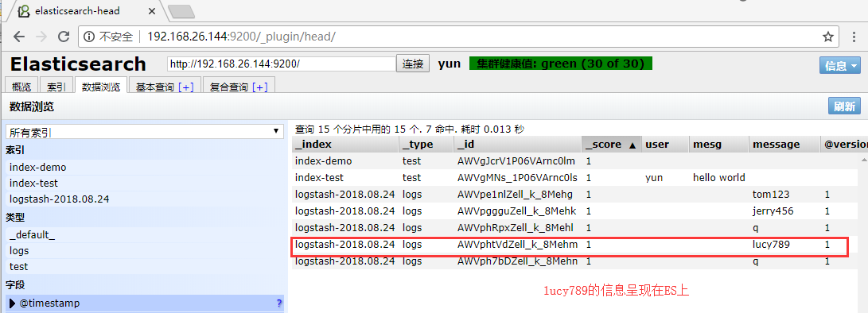Image resolution: width=868 pixels, height=313 pixels.
Task: Click the tom123 message cell
Action: coord(771,195)
